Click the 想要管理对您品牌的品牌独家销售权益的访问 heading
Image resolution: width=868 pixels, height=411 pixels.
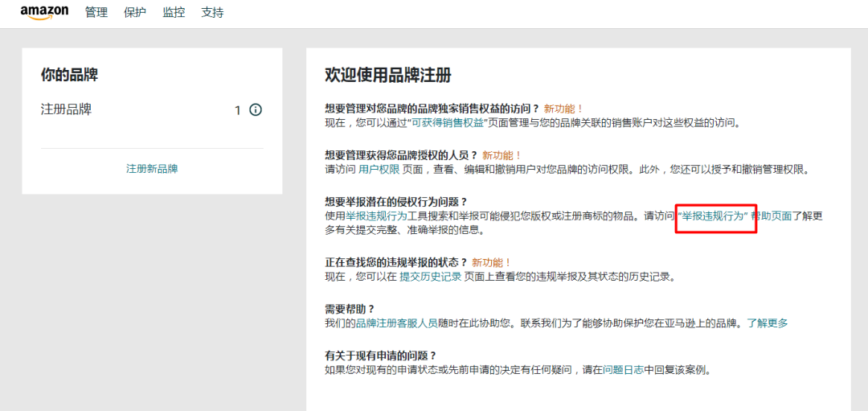click(x=432, y=109)
